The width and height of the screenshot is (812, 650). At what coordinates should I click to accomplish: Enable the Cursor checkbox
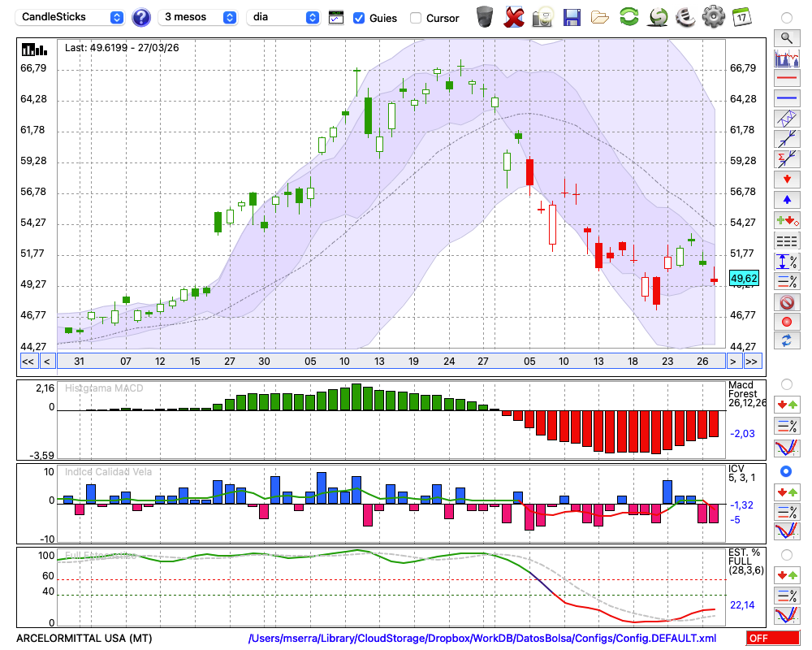pyautogui.click(x=416, y=18)
